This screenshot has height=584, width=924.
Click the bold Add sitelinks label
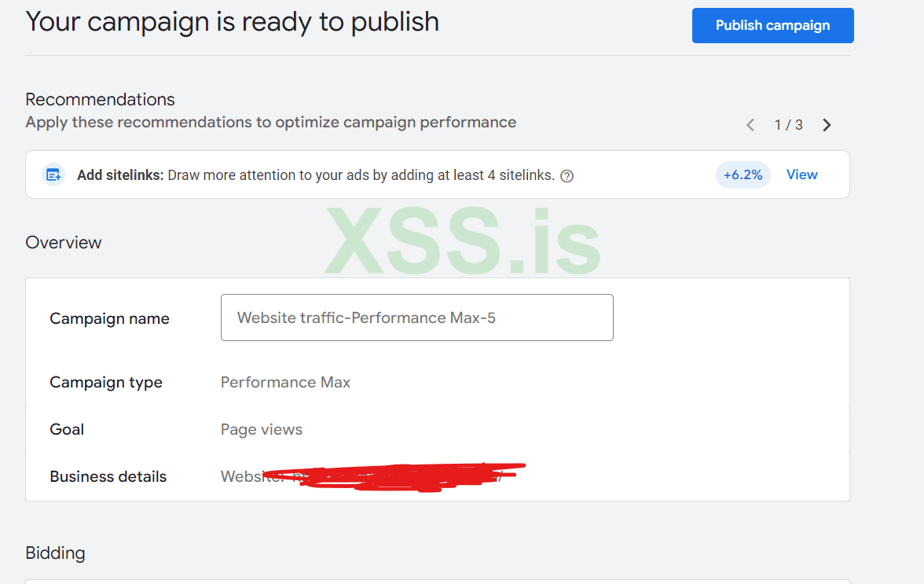pos(120,175)
